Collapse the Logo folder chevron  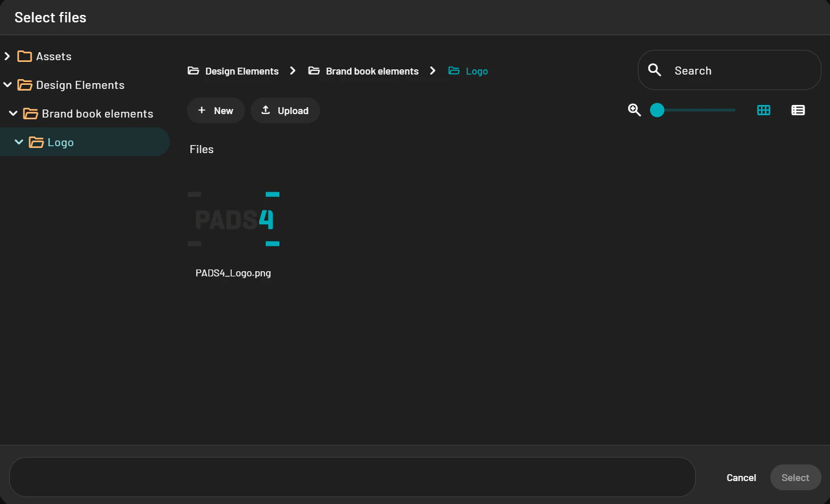19,142
